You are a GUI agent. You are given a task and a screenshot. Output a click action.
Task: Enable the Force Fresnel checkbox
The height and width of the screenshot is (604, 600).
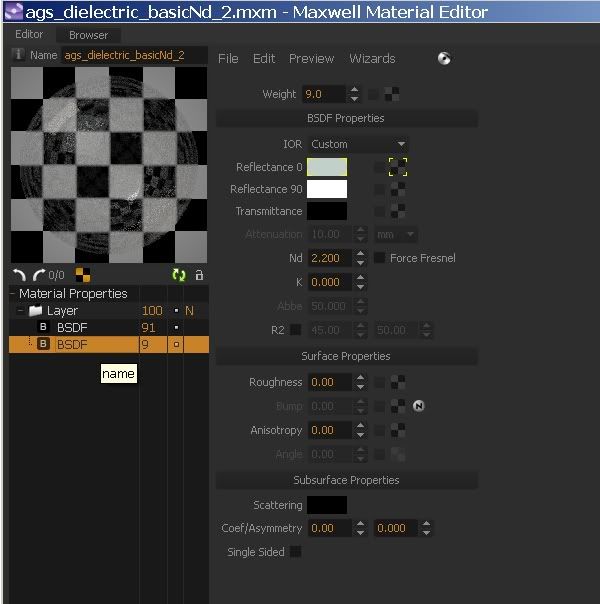(380, 258)
